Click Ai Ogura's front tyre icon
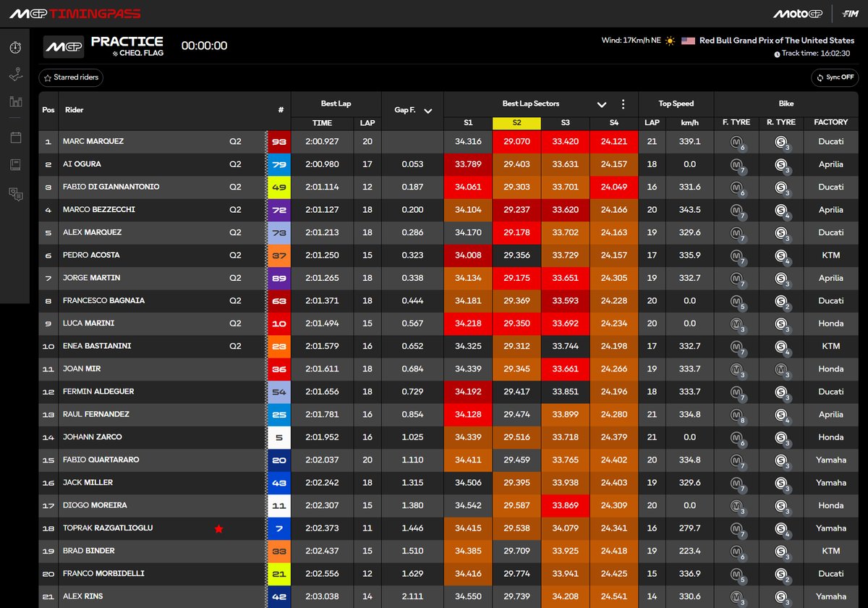The height and width of the screenshot is (608, 868). 737,165
